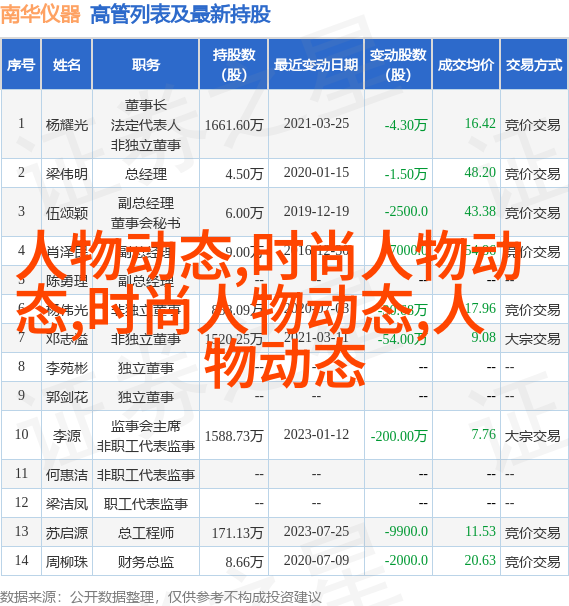Screen dimensions: 569x606
Task: Click the 南华仪器 title text
Action: [40, 14]
